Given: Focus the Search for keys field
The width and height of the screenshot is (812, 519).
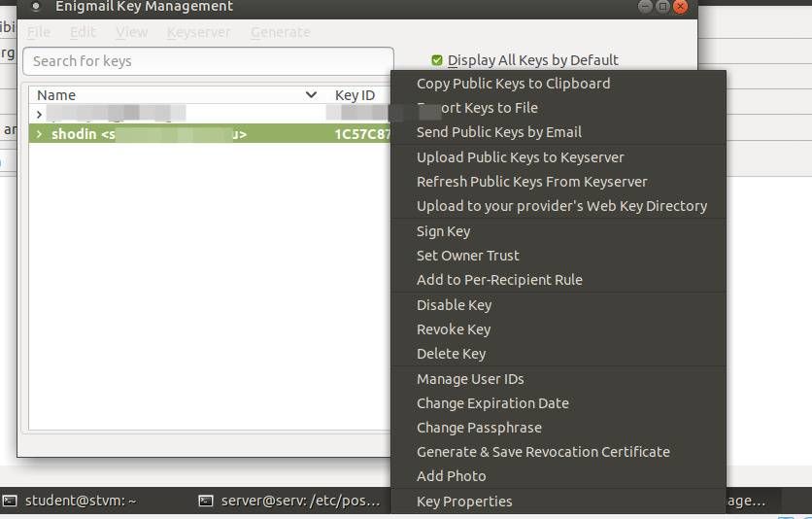Looking at the screenshot, I should click(x=208, y=61).
